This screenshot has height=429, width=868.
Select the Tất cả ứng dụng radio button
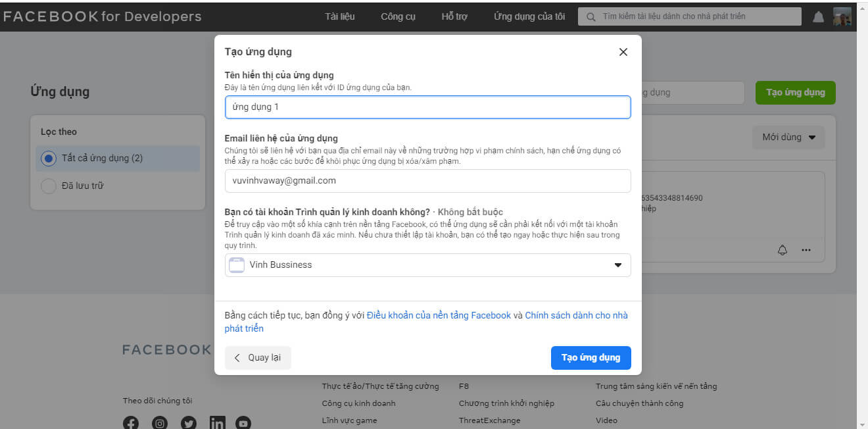tap(49, 159)
